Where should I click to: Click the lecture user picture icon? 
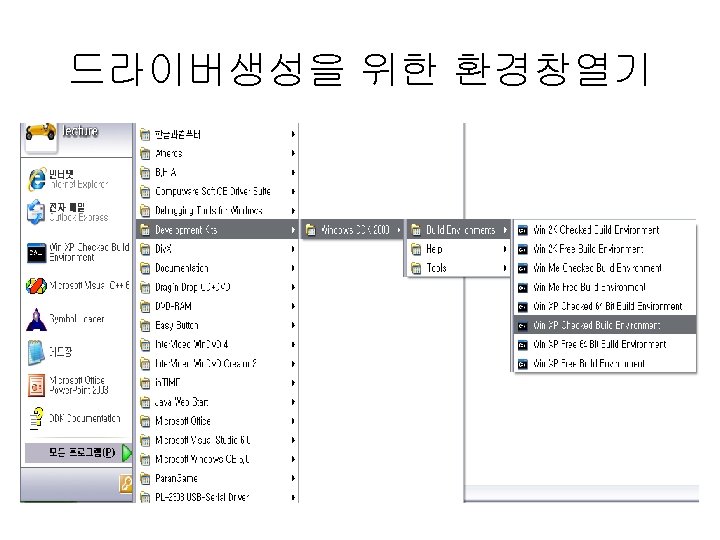(x=40, y=136)
